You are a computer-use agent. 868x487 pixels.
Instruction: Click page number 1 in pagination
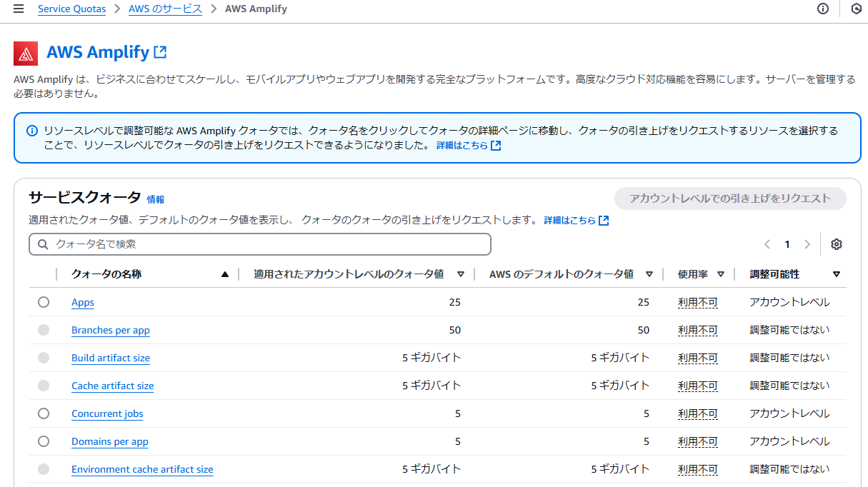click(x=787, y=244)
